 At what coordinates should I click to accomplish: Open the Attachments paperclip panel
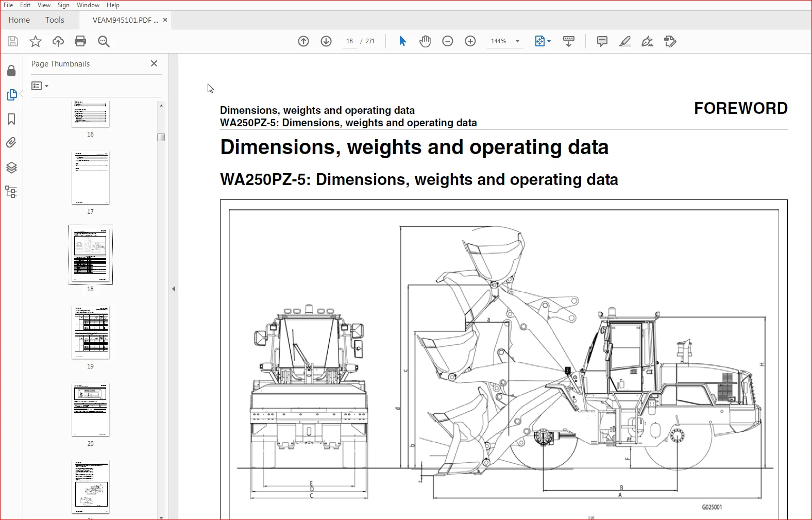coord(11,143)
